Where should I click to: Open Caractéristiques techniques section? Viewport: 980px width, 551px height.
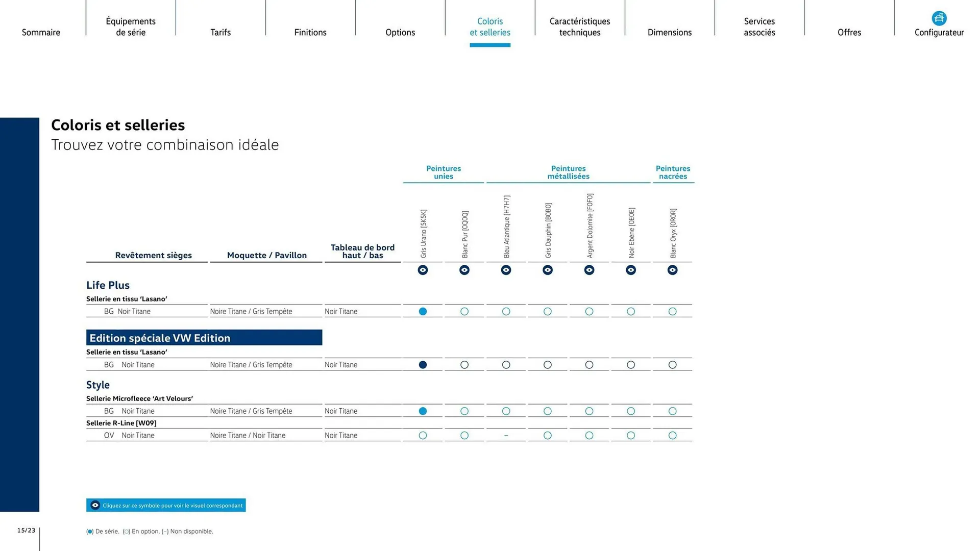580,27
